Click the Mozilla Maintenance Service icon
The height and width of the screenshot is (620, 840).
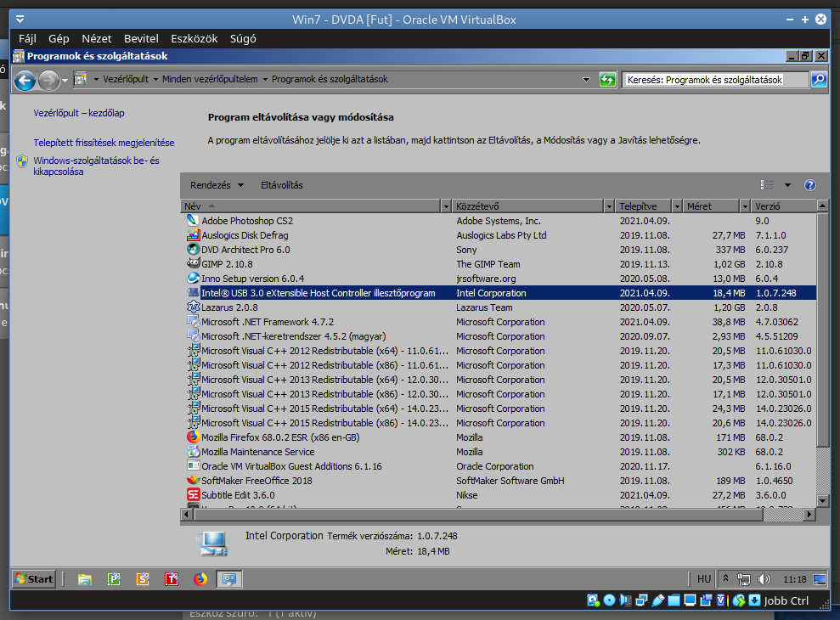(193, 452)
